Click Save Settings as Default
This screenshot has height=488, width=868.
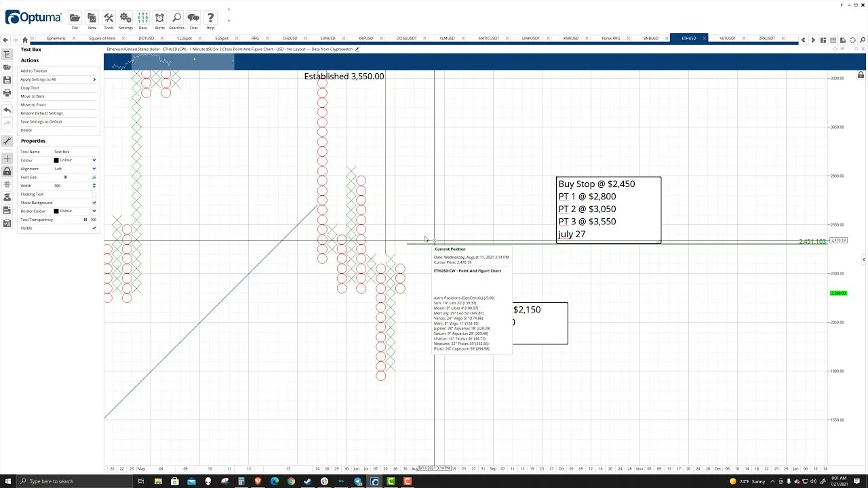click(41, 121)
